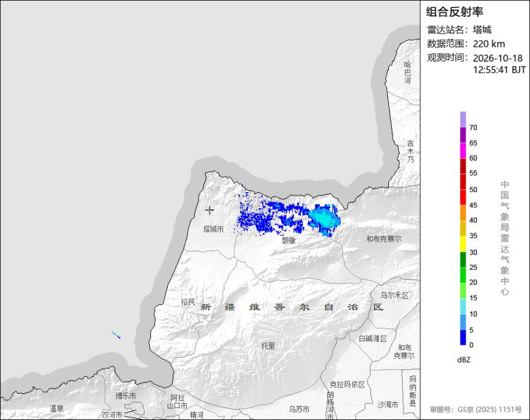Select the 70 legend tick label
The width and height of the screenshot is (530, 420).
pos(473,127)
